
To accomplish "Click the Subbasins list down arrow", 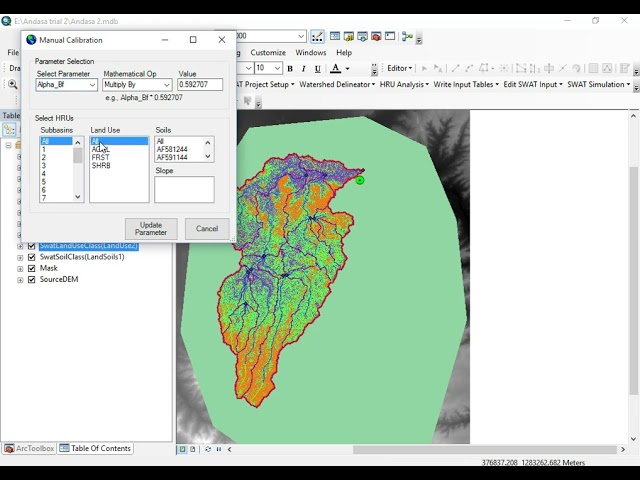I will click(78, 197).
